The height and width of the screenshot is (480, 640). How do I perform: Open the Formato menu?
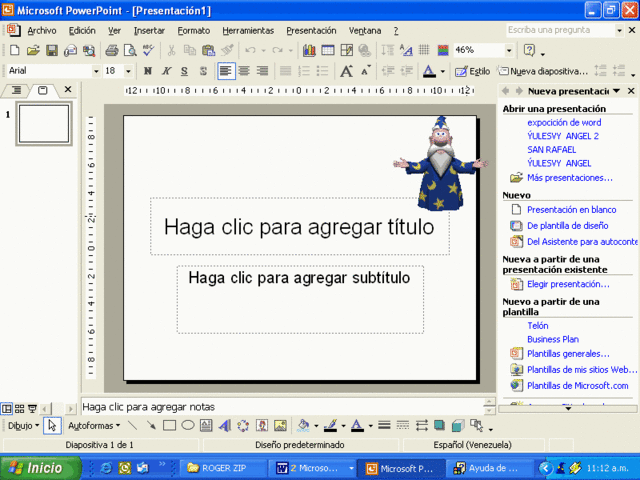click(x=193, y=31)
